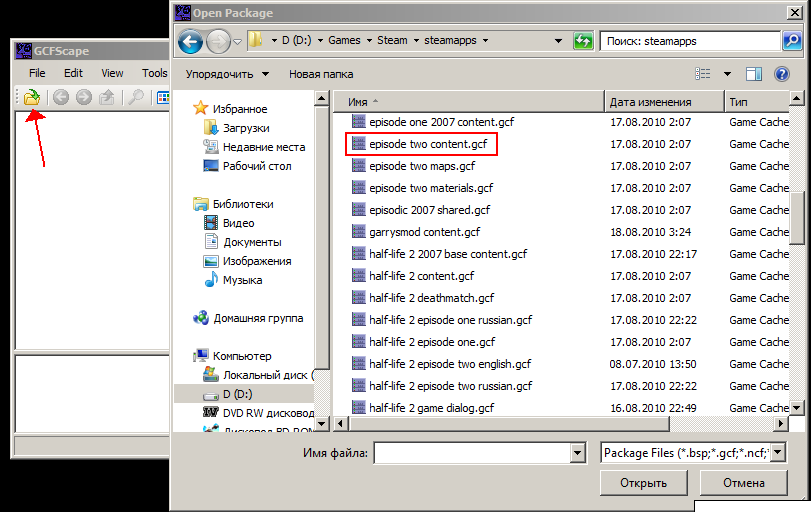This screenshot has height=512, width=811.
Task: Select half-life 2 episode two russian.gcf
Action: pyautogui.click(x=450, y=385)
